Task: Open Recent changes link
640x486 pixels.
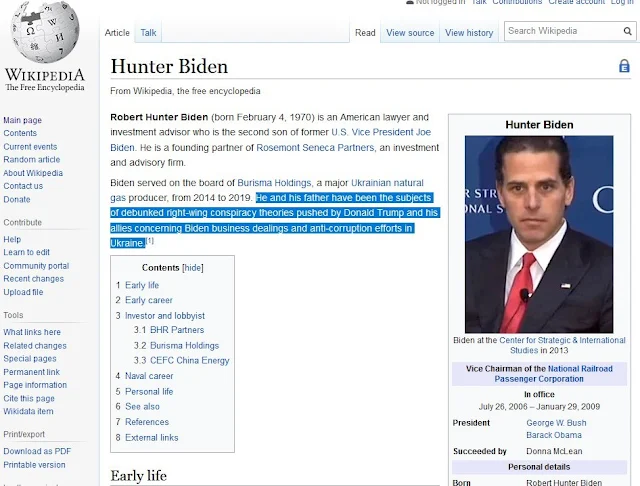Action: pos(33,279)
